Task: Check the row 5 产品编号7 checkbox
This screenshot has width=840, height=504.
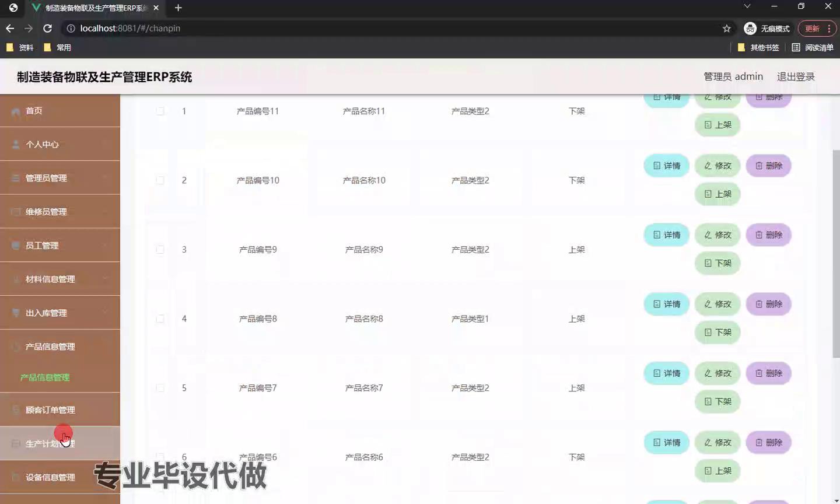Action: point(160,388)
